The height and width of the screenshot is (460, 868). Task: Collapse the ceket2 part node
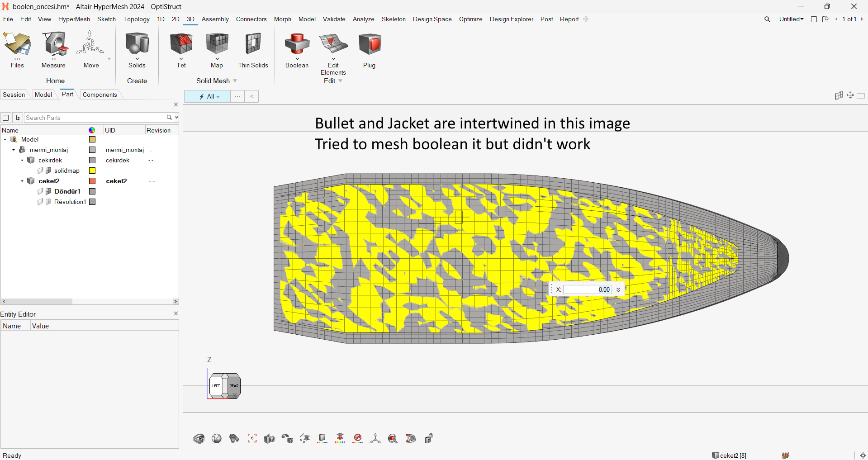pyautogui.click(x=22, y=181)
